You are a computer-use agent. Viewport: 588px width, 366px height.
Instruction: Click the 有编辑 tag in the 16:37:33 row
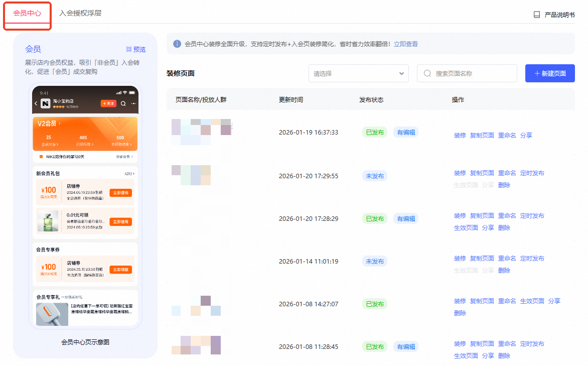(406, 133)
